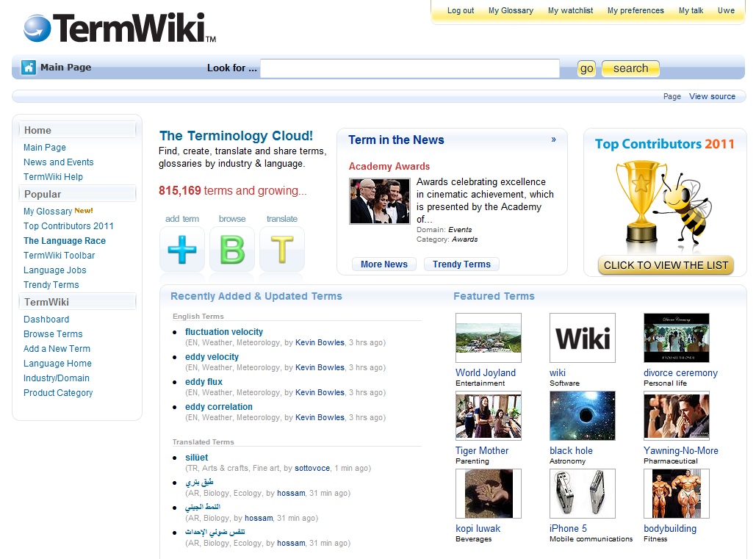Open Trendy Terms in the sidebar
The height and width of the screenshot is (559, 756).
(x=51, y=285)
